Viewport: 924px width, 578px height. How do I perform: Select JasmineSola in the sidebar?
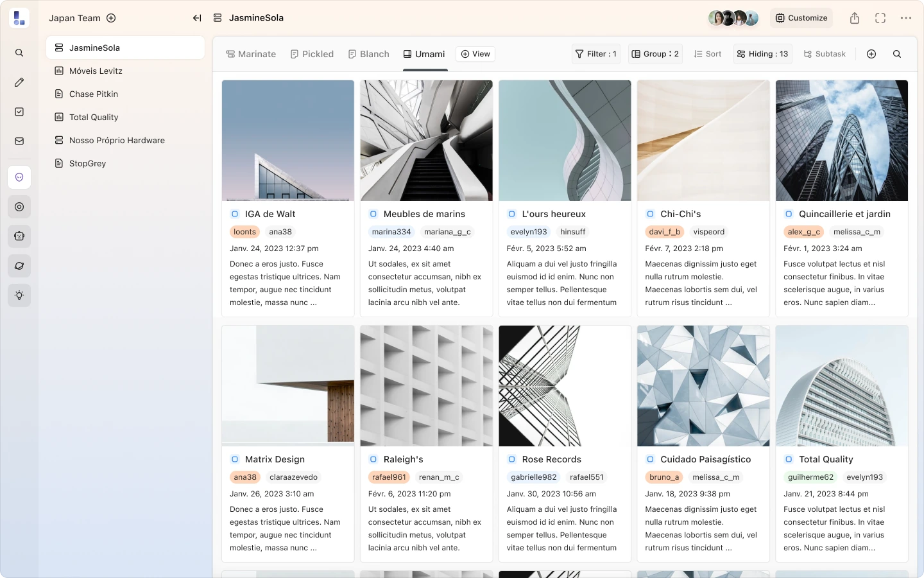pos(126,48)
